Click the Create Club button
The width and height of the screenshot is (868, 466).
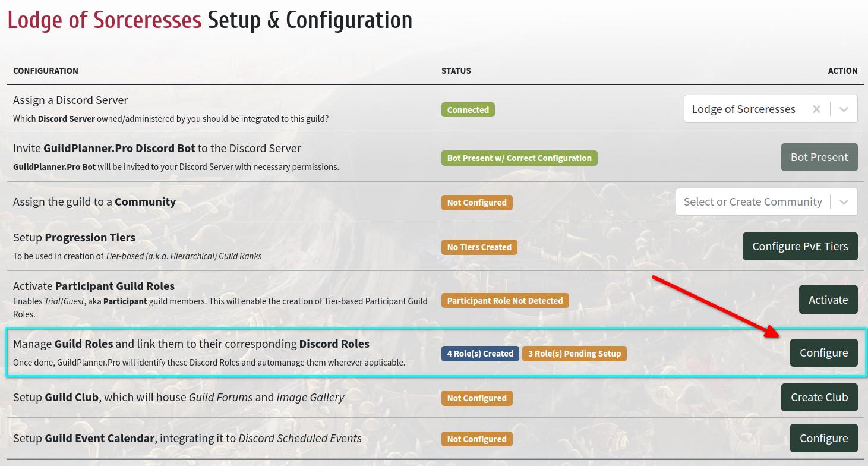click(819, 397)
